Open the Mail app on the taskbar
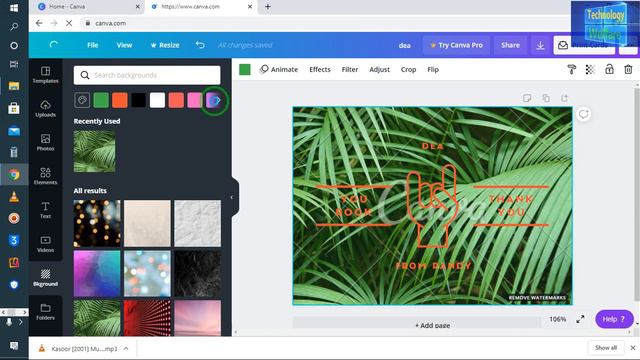 point(14,131)
